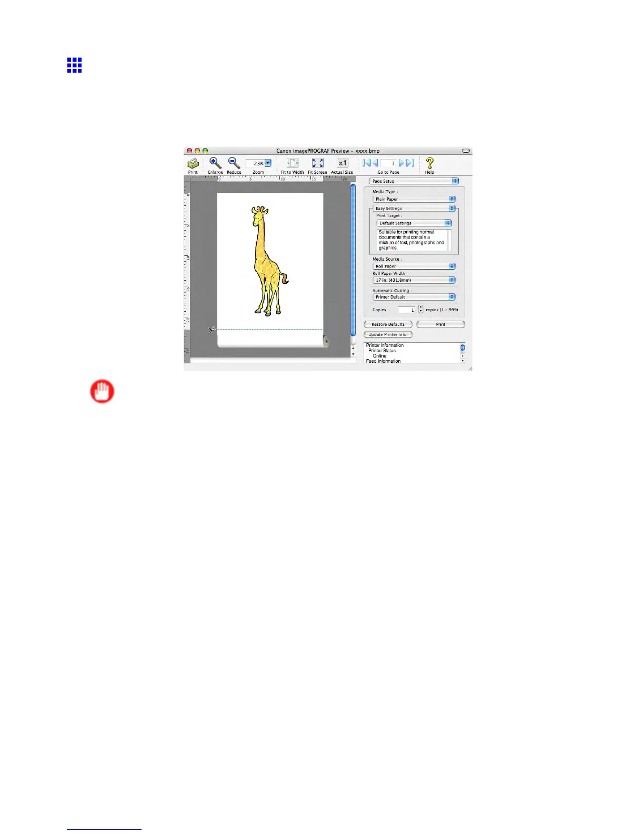Click the green zoom window button

coord(205,151)
